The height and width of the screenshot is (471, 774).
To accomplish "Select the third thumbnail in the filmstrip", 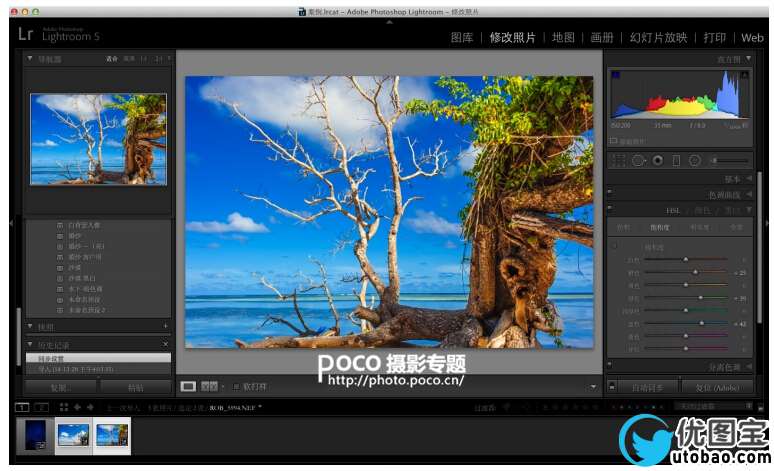I will click(112, 434).
